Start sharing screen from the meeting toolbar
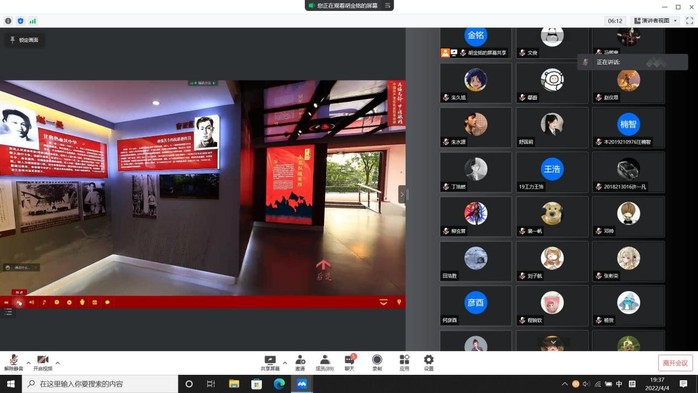This screenshot has width=698, height=393. (270, 363)
